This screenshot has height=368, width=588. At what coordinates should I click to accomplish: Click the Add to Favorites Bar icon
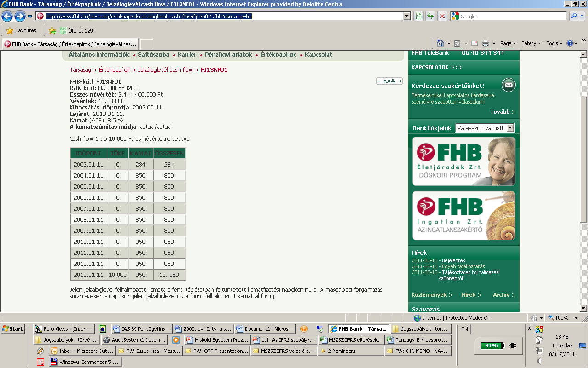(52, 31)
